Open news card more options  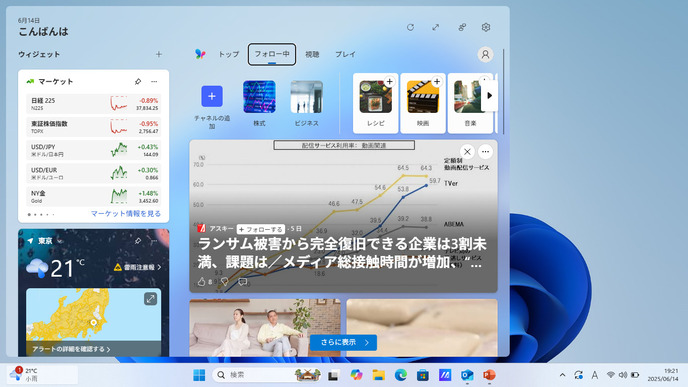(485, 152)
